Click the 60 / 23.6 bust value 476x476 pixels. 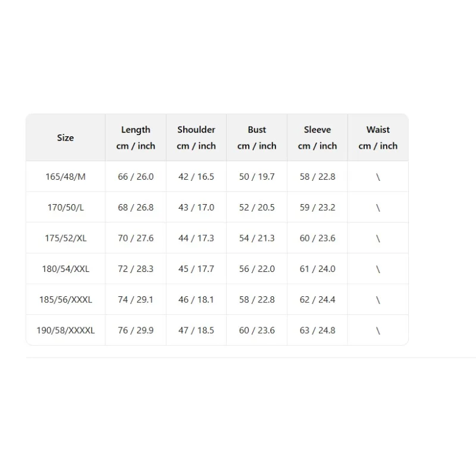pyautogui.click(x=257, y=330)
